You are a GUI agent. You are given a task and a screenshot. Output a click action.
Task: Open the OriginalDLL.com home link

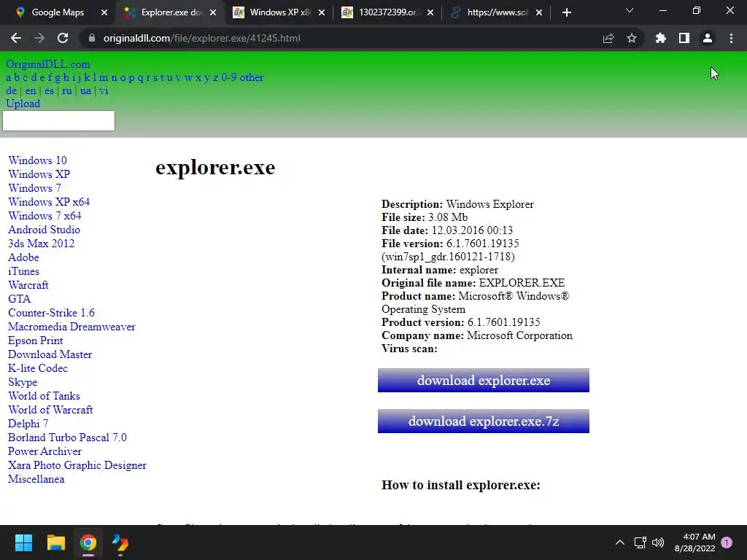tap(48, 64)
